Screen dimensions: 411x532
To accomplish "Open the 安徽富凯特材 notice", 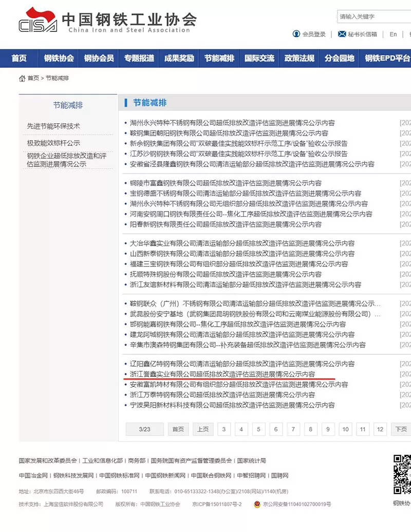I will [x=238, y=385].
